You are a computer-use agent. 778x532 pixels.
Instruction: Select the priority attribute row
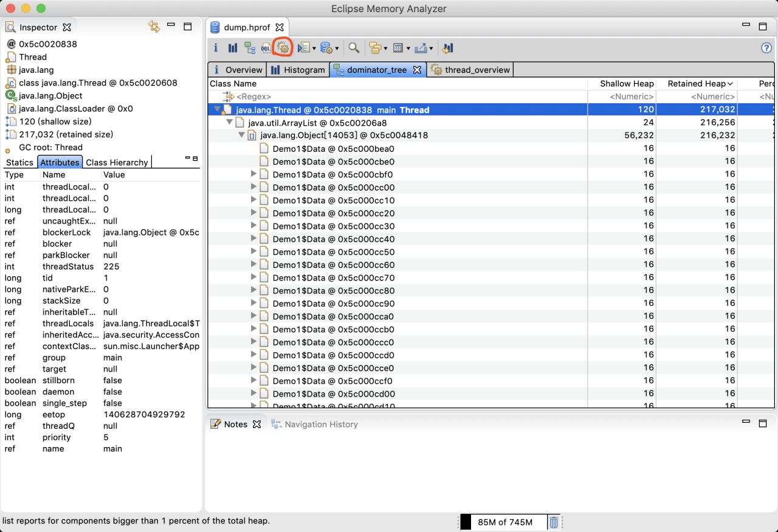click(102, 437)
